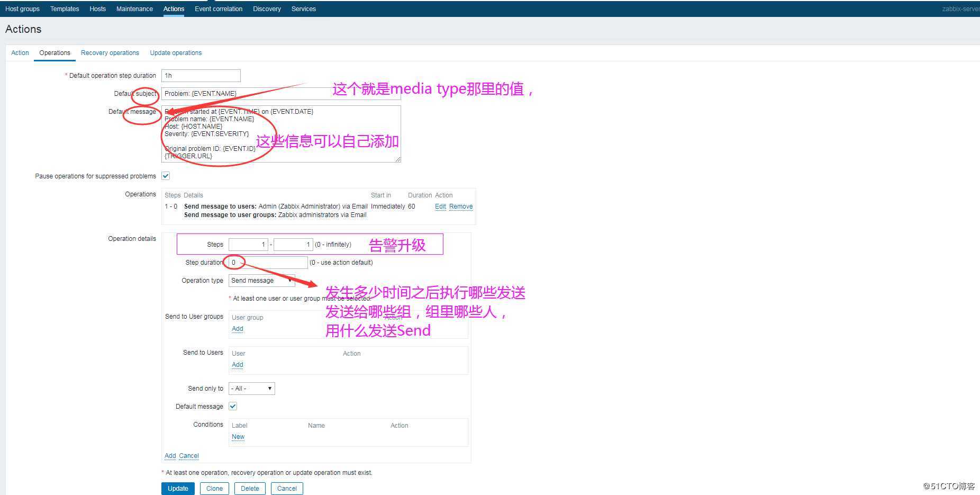Click the Default operation step duration field
980x495 pixels.
201,76
